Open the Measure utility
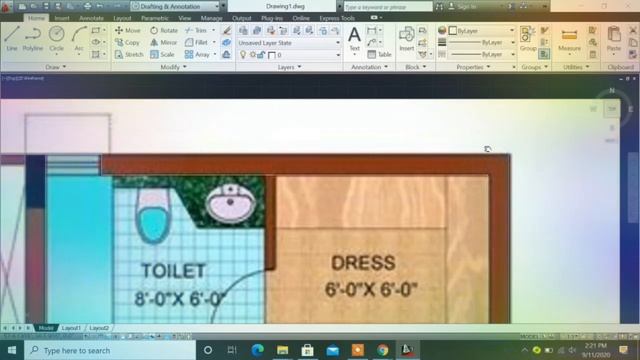 pyautogui.click(x=569, y=39)
